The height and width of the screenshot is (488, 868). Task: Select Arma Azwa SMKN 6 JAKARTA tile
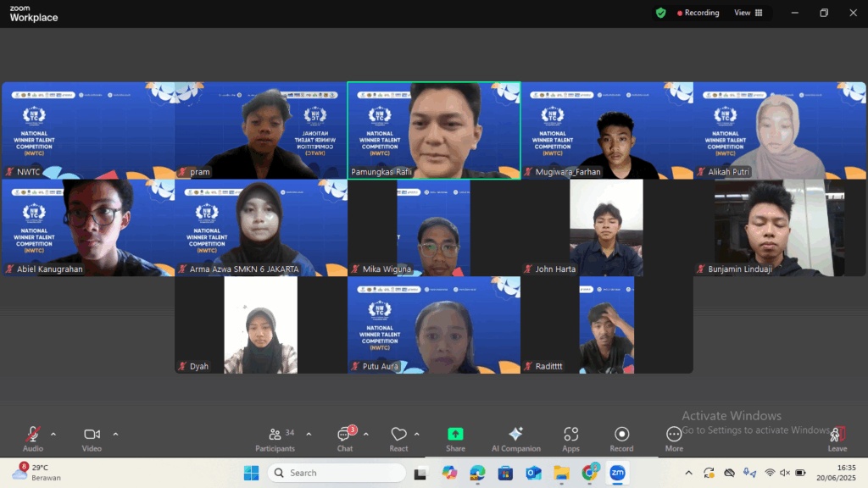[x=261, y=227]
